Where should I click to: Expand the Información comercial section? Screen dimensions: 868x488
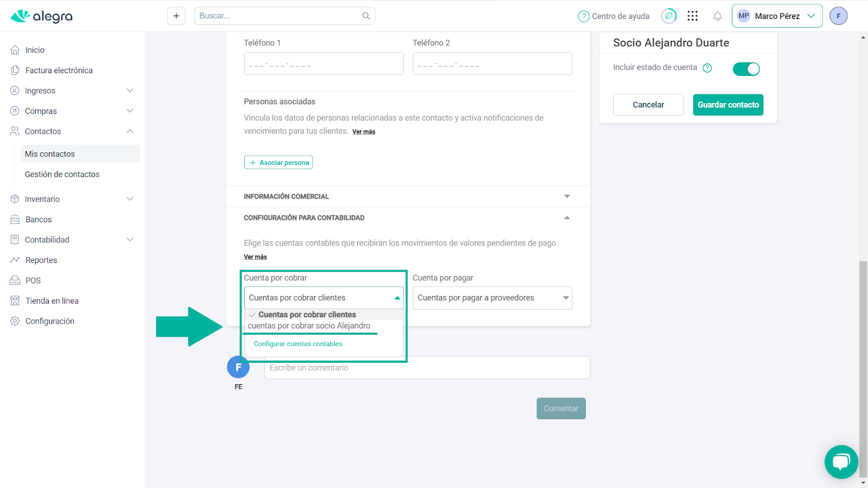(408, 196)
